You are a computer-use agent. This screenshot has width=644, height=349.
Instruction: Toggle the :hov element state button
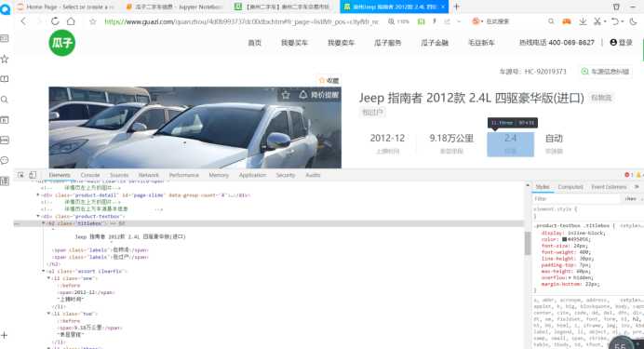[x=630, y=199]
